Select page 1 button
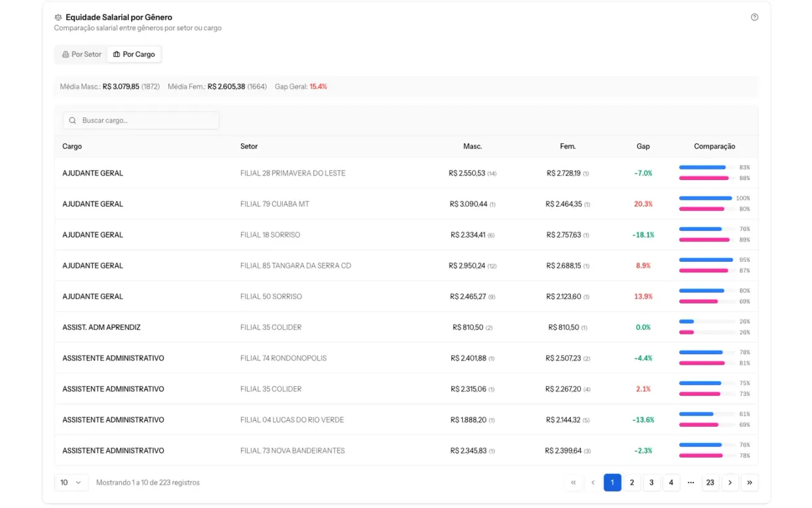This screenshot has height=508, width=812. pyautogui.click(x=612, y=482)
